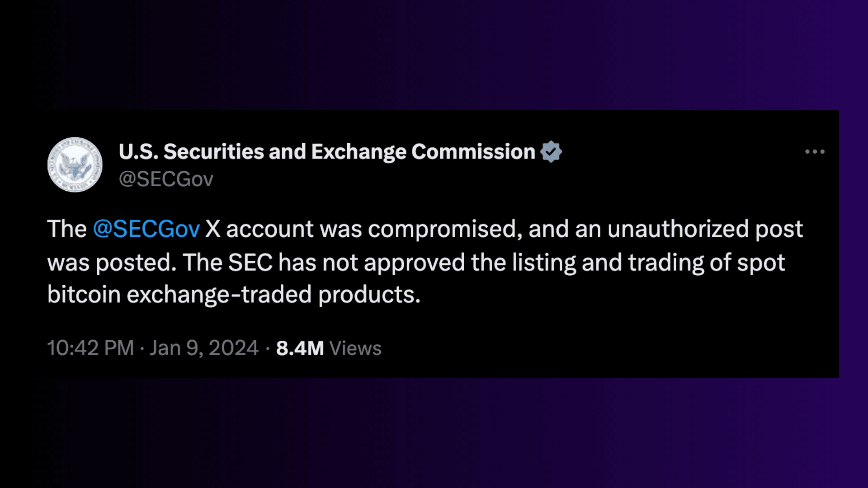Viewport: 868px width, 488px height.
Task: Click the word 'Commission' in the account name
Action: click(x=473, y=152)
